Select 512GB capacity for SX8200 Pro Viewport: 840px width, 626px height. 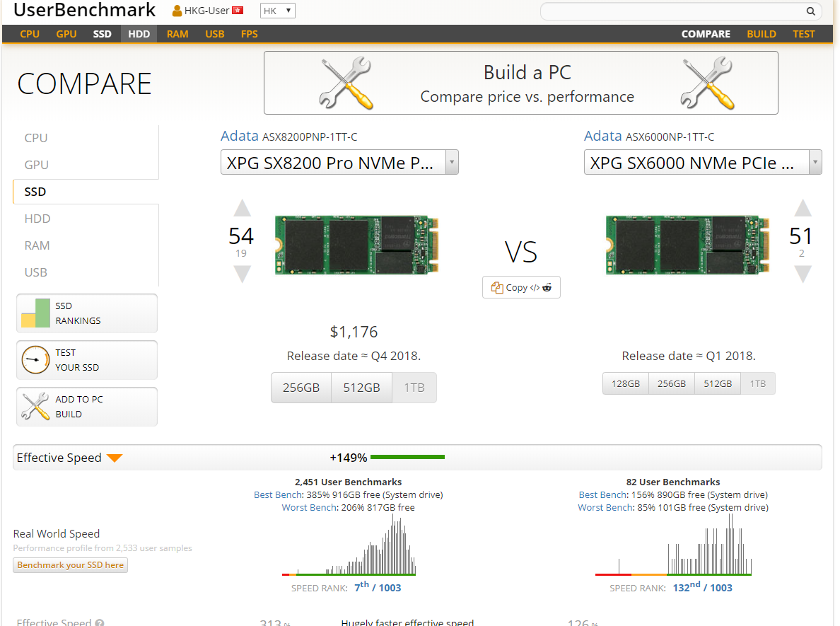(361, 388)
